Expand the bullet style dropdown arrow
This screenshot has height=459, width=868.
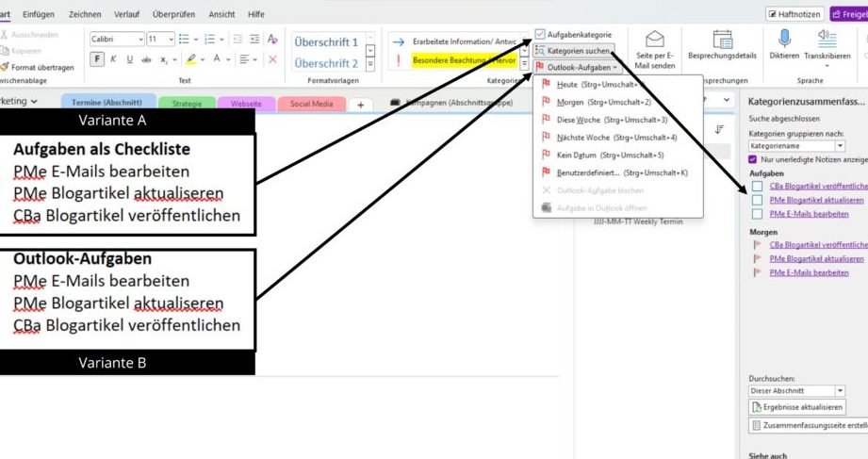tap(195, 40)
